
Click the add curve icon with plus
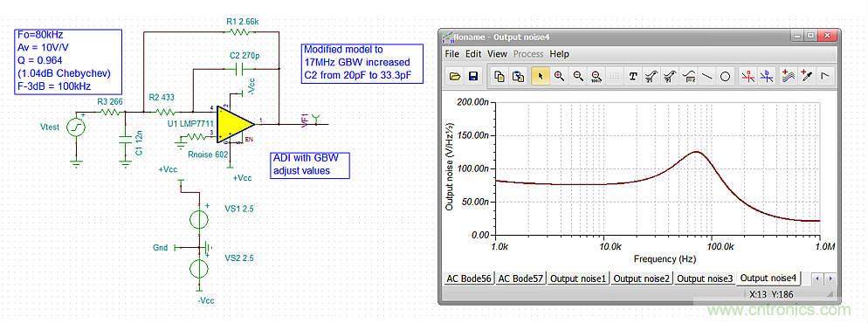789,77
